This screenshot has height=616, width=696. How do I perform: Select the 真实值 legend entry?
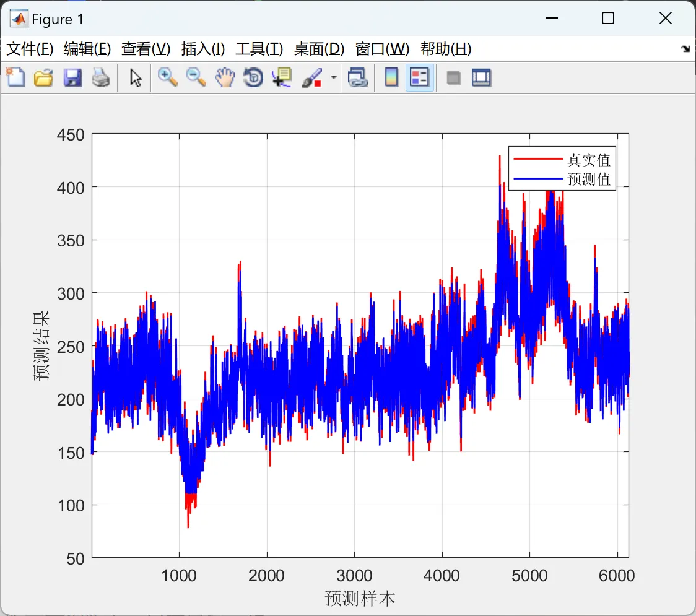(589, 159)
